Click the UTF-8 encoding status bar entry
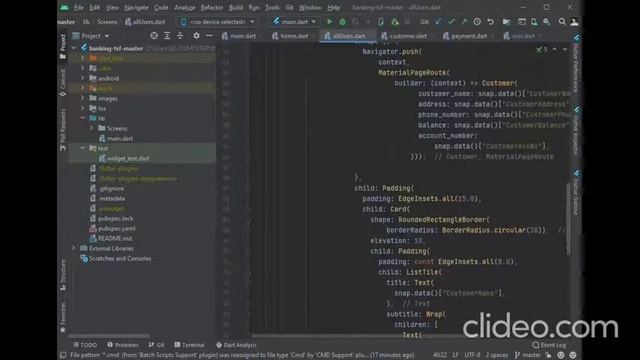The image size is (640, 360). point(472,355)
